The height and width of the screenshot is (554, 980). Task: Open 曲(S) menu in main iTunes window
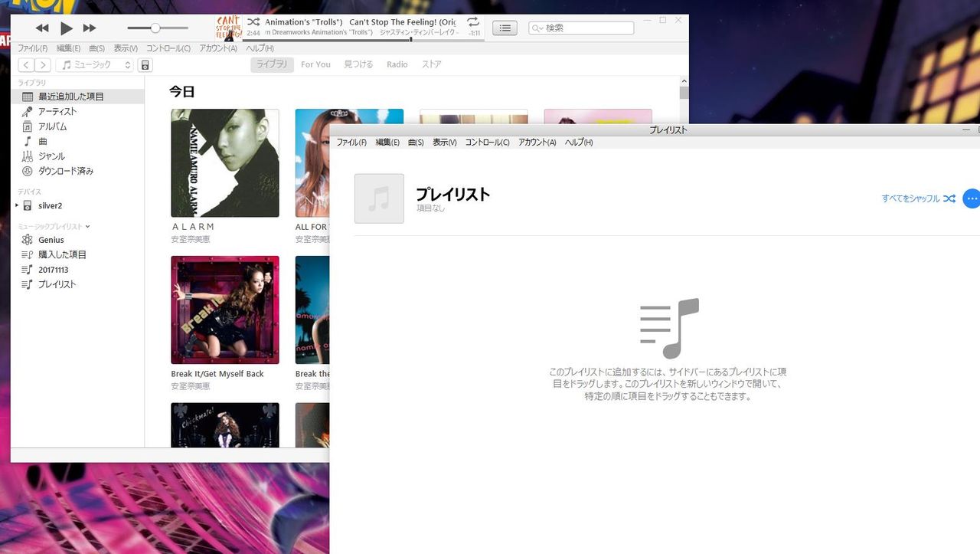(97, 48)
